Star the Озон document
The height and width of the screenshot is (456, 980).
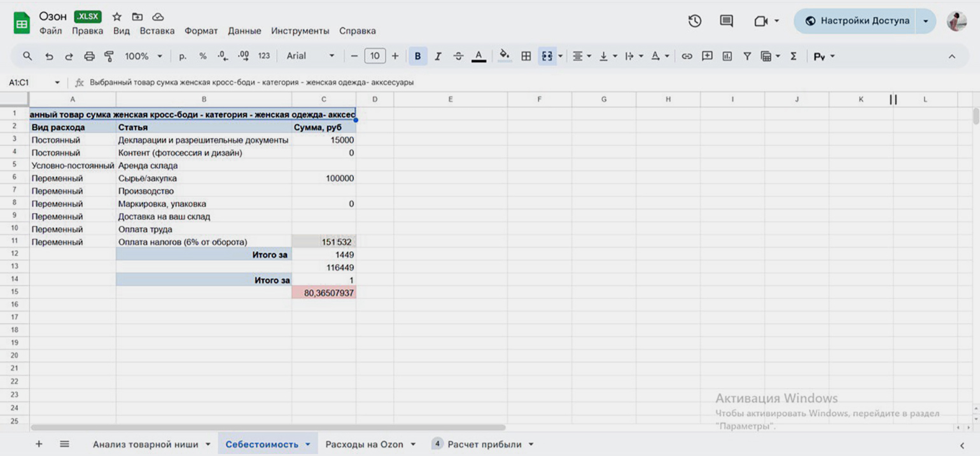pyautogui.click(x=117, y=17)
